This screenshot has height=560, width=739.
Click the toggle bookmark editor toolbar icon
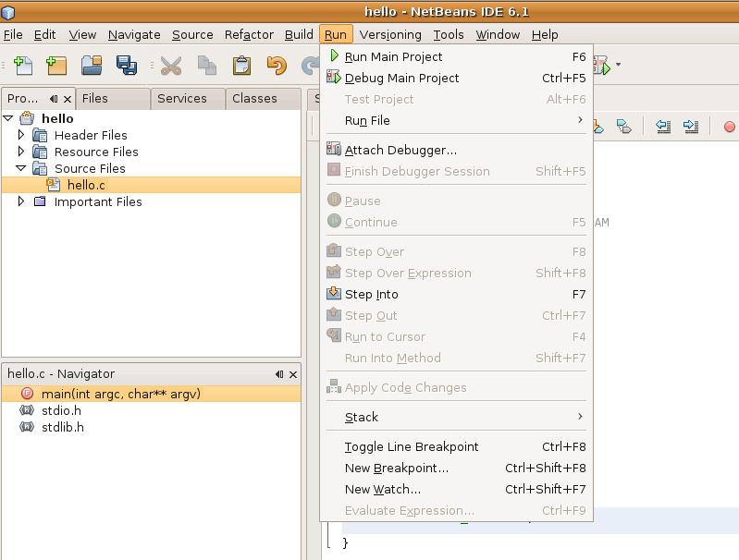click(x=624, y=127)
